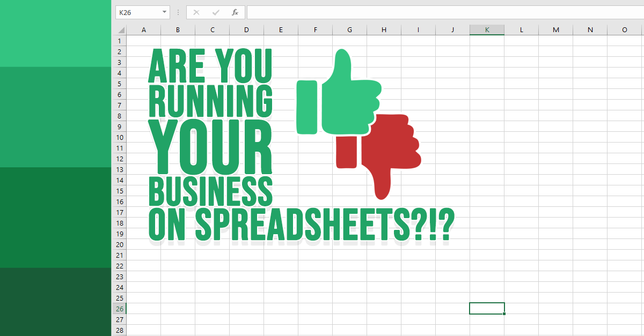Viewport: 644px width, 336px height.
Task: Select row 26 header
Action: [119, 309]
